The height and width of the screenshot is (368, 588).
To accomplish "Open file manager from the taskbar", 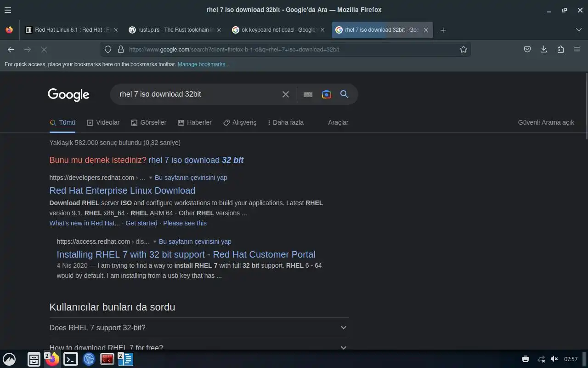I will coord(34,359).
